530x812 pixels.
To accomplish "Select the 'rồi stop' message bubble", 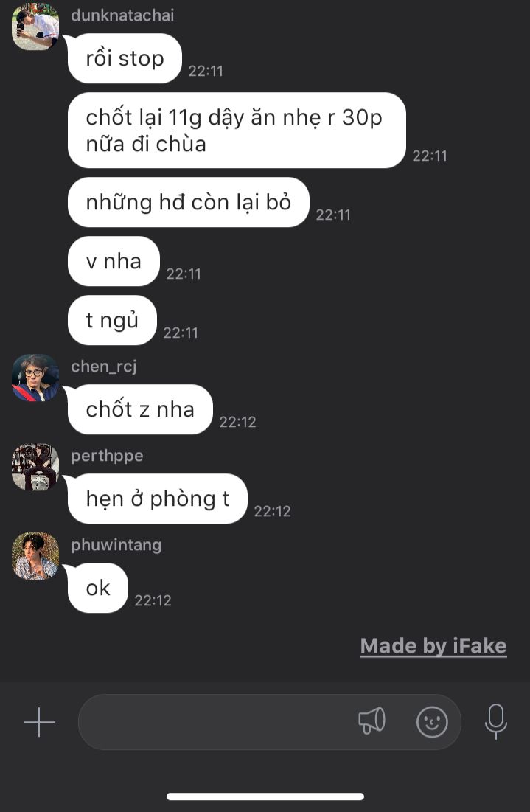I will point(125,58).
